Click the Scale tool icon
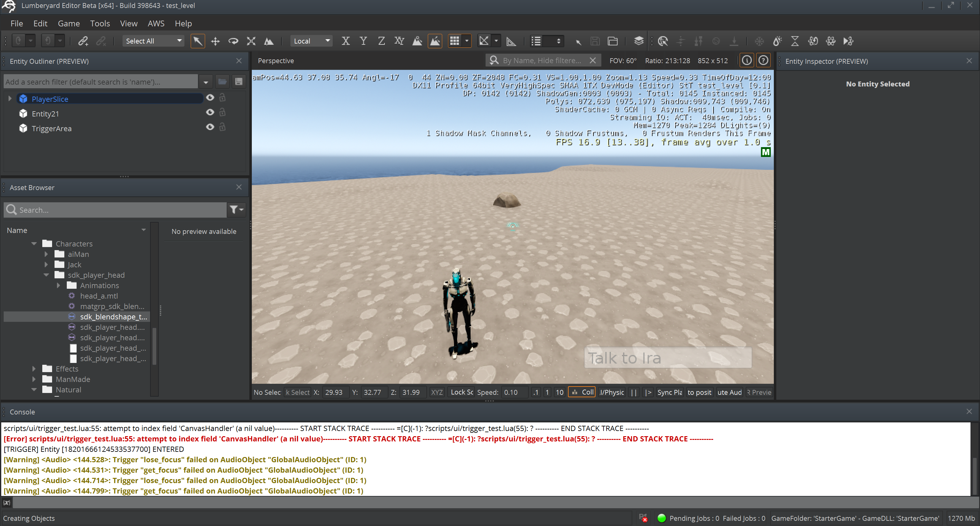The width and height of the screenshot is (980, 526). click(x=251, y=41)
